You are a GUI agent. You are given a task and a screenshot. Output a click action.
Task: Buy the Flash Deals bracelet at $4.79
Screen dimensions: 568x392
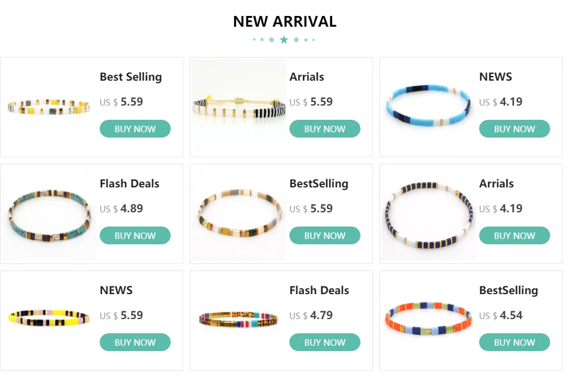click(x=324, y=342)
